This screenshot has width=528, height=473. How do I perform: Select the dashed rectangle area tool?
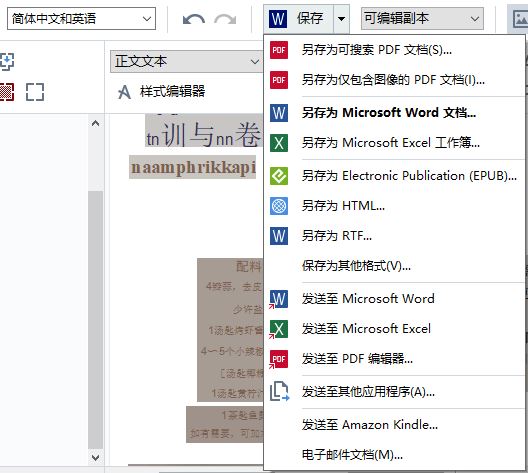point(35,92)
